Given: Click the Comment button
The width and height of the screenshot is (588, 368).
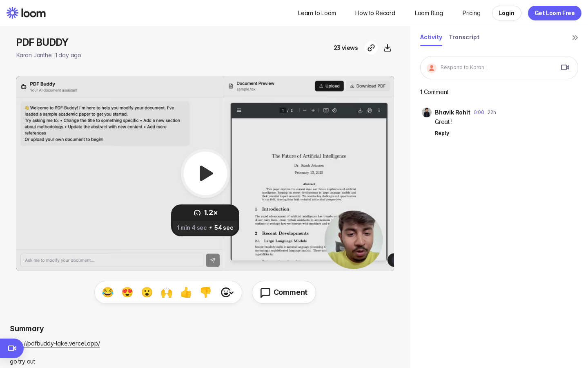Looking at the screenshot, I should [284, 292].
